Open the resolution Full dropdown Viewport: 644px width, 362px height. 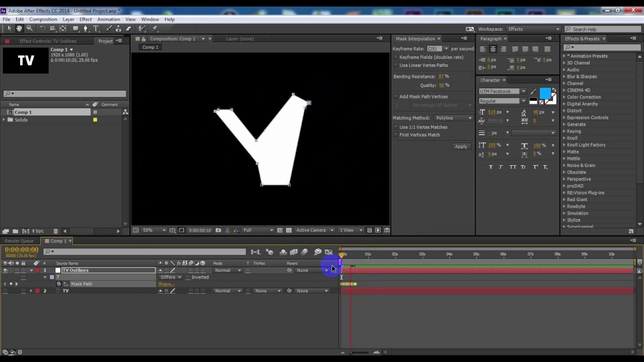tap(258, 230)
